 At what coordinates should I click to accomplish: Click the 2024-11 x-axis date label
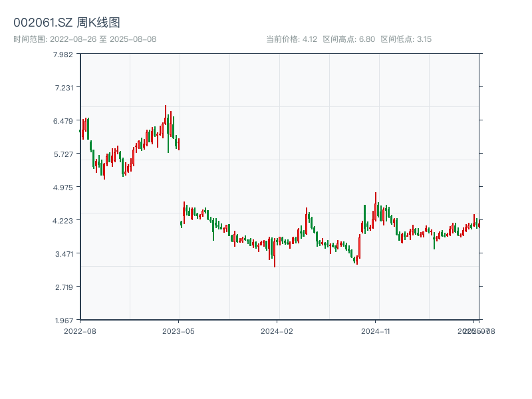tap(376, 331)
